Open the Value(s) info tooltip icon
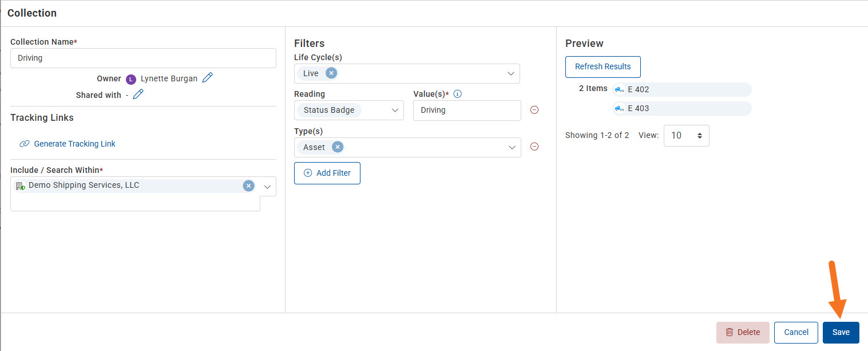 coord(457,94)
